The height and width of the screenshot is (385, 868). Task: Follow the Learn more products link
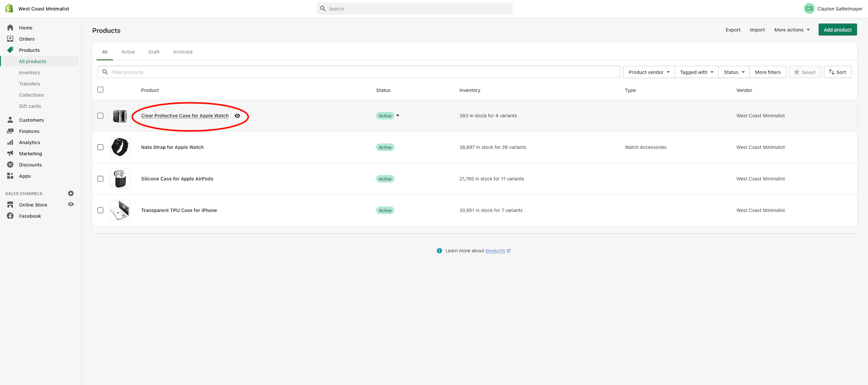coord(498,251)
